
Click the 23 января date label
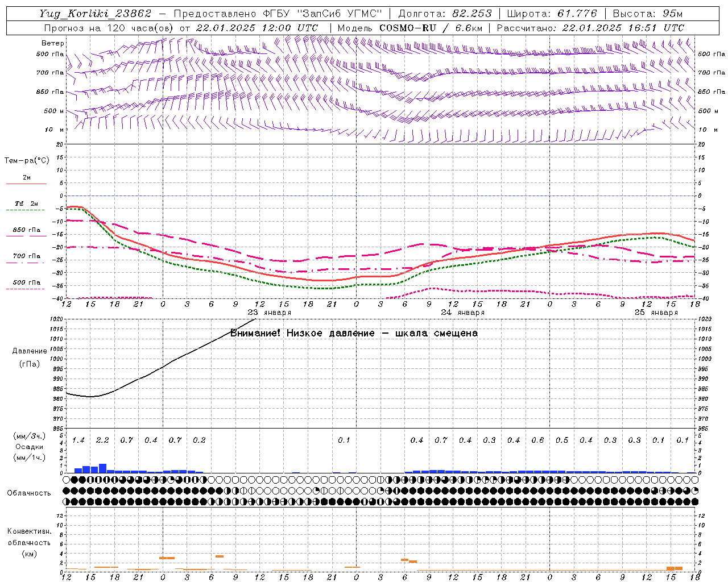coord(269,313)
